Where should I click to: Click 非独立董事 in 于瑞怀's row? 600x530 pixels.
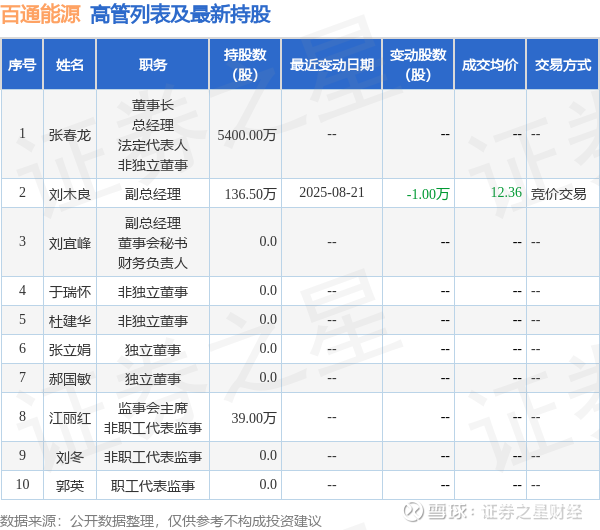coord(153,292)
